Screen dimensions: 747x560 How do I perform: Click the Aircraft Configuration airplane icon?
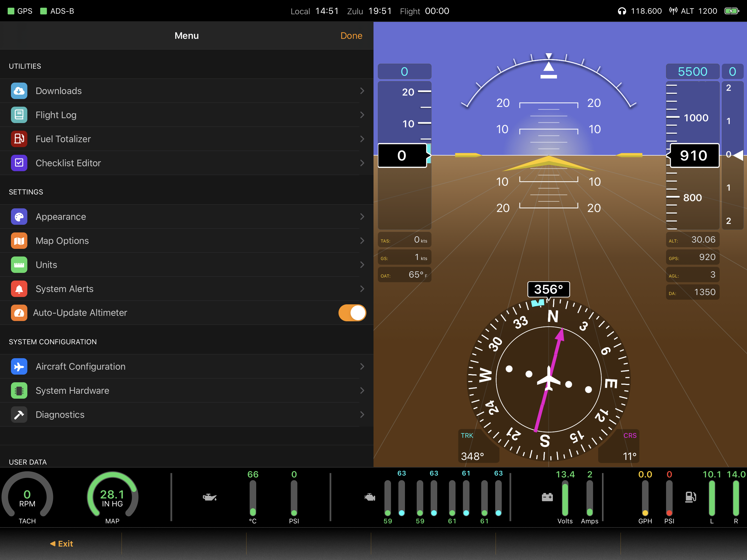(x=19, y=366)
